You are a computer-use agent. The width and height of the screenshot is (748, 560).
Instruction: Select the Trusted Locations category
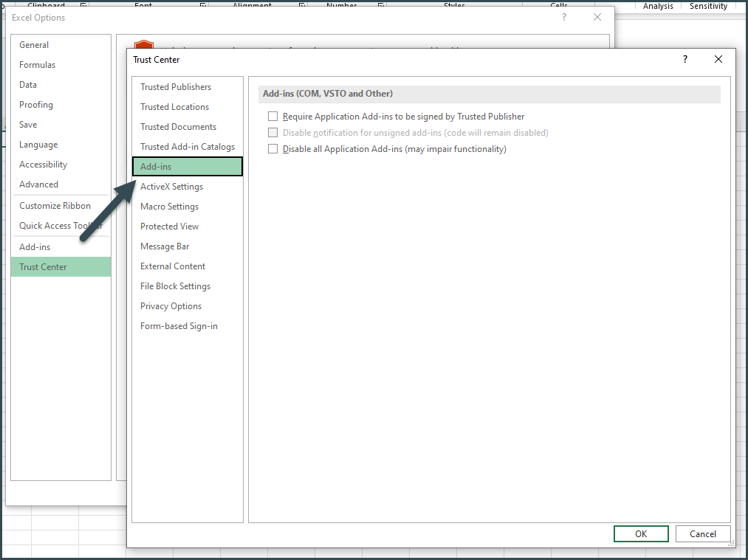coord(174,106)
